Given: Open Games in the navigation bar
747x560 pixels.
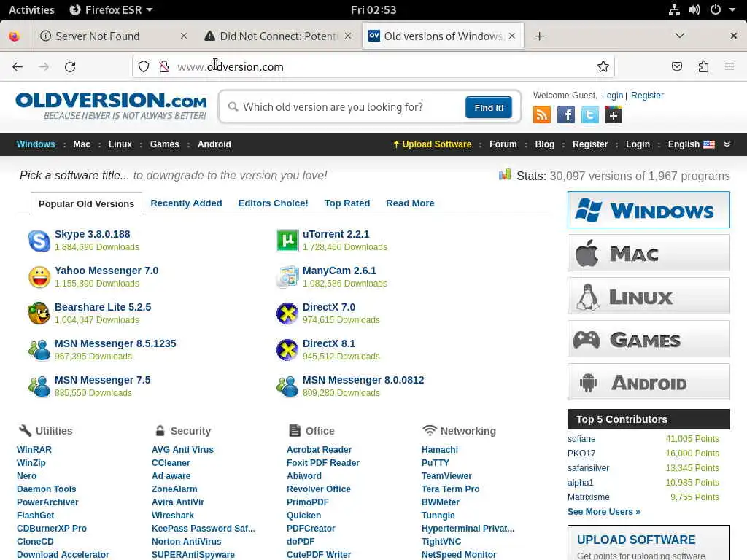Looking at the screenshot, I should [x=164, y=144].
